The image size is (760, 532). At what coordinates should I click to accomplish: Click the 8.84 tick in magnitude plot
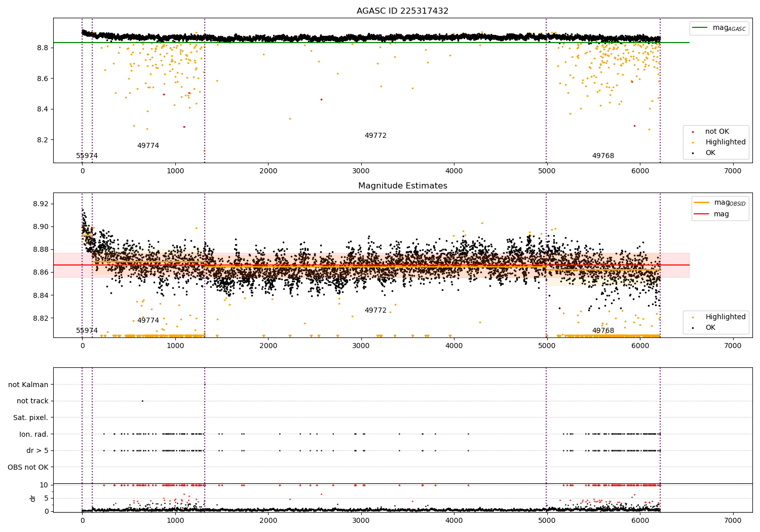click(41, 295)
